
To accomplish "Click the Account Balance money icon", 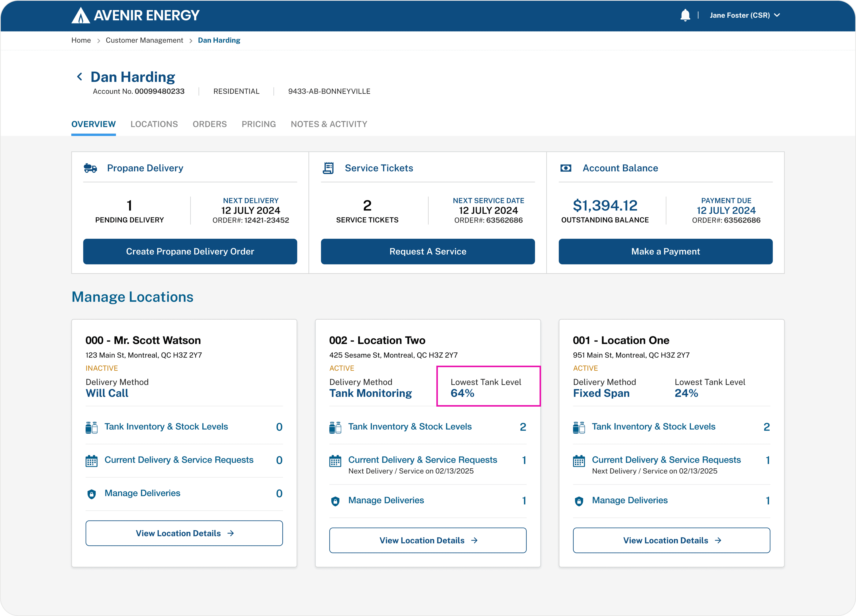I will click(566, 168).
